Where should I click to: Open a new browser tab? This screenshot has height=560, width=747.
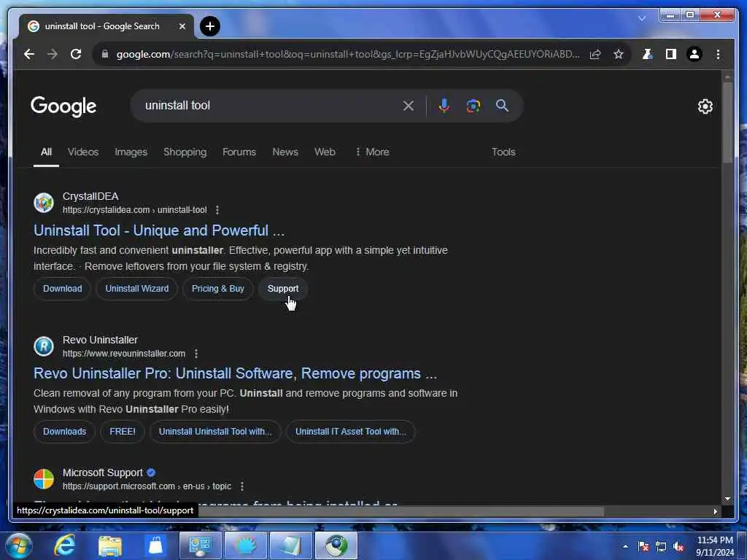(x=210, y=26)
